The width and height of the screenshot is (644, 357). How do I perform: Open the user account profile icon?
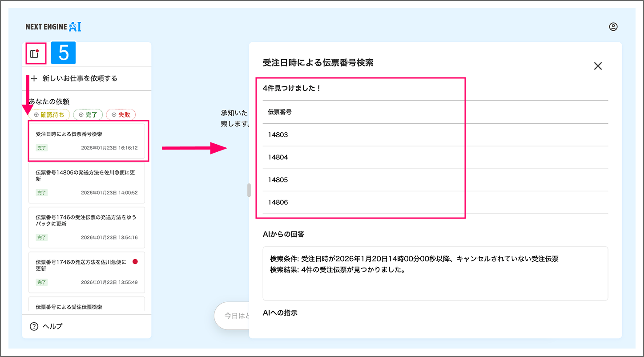tap(613, 27)
